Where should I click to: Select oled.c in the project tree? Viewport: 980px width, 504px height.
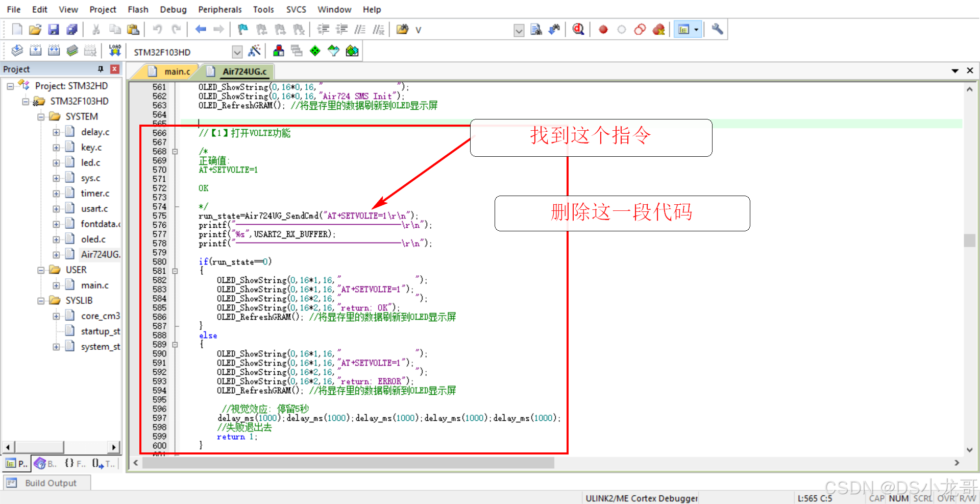[x=93, y=239]
